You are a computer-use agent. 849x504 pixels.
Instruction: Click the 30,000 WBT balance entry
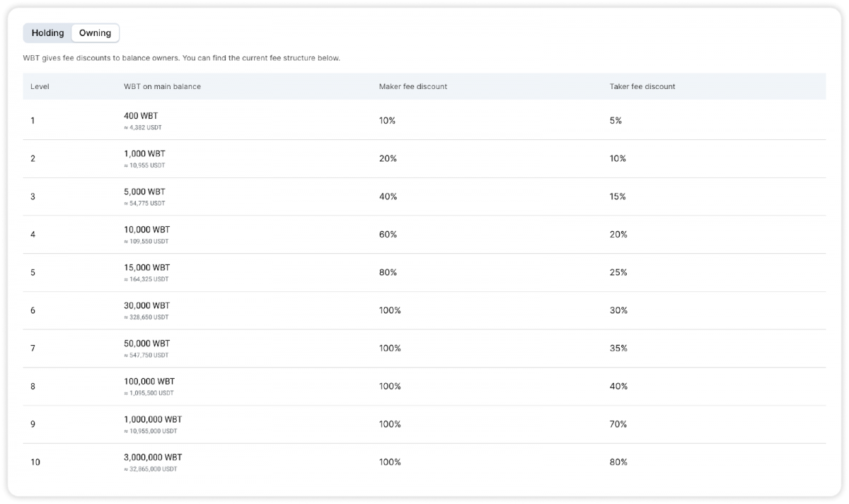pos(146,305)
